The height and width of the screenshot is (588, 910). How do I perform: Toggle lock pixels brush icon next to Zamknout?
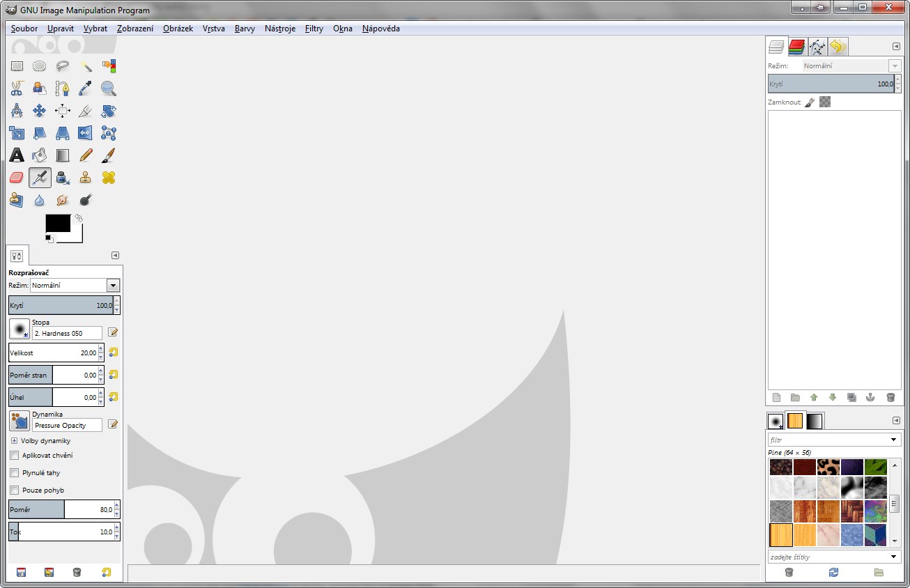(810, 102)
